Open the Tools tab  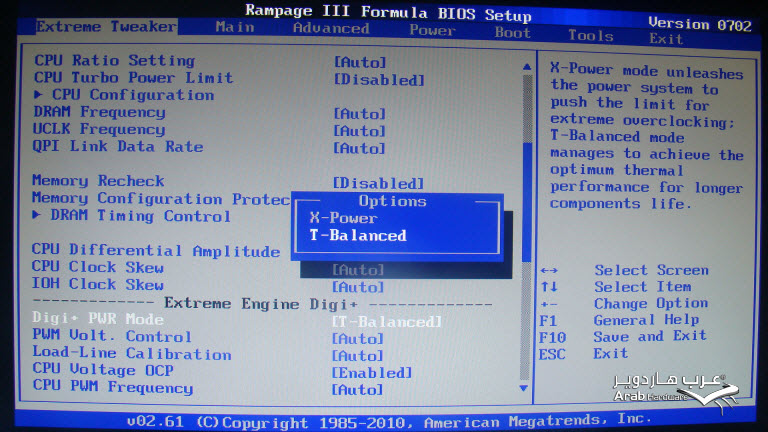click(x=591, y=35)
